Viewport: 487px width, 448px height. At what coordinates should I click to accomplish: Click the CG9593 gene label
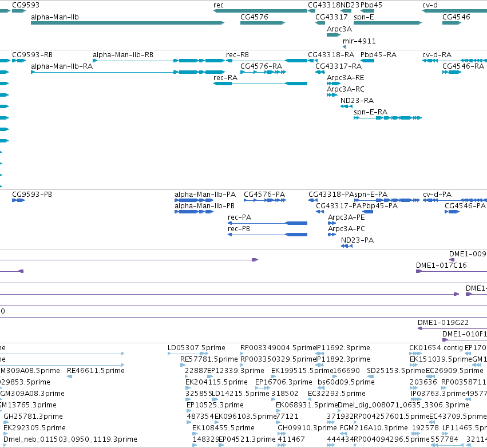click(26, 5)
